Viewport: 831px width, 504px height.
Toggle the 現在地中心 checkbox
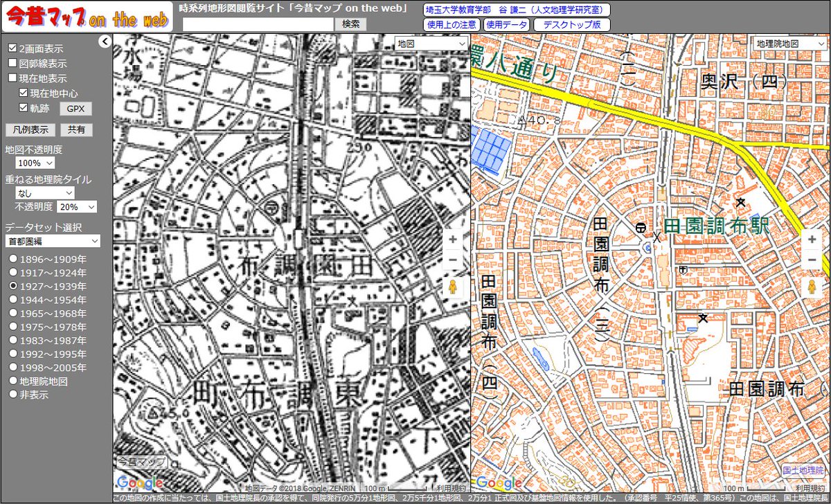(24, 93)
